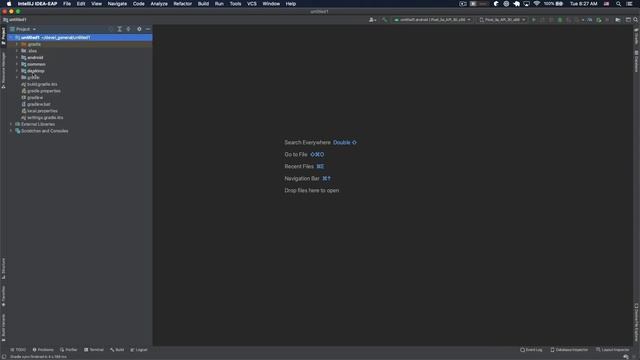
Task: Open the Apple menu
Action: 9,4
